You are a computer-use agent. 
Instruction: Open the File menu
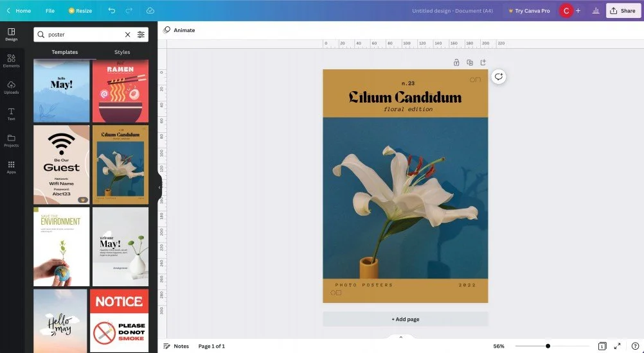coord(50,11)
